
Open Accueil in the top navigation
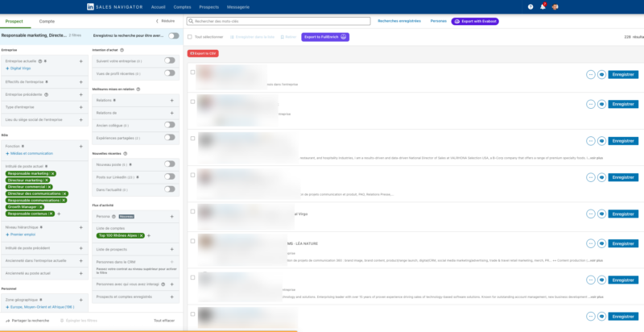coord(158,7)
